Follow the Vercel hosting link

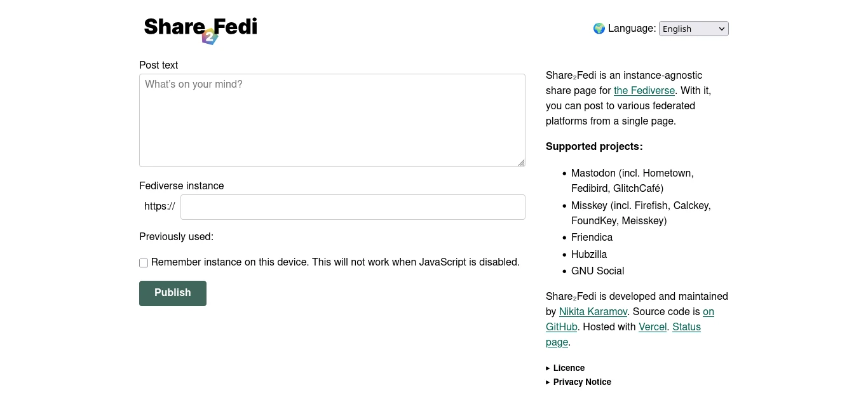(x=652, y=327)
